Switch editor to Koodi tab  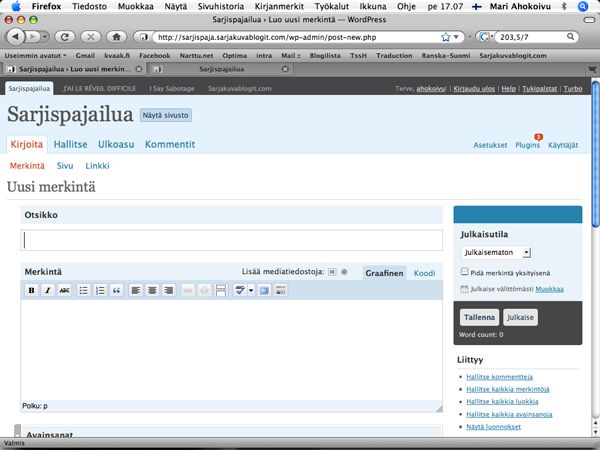[424, 273]
